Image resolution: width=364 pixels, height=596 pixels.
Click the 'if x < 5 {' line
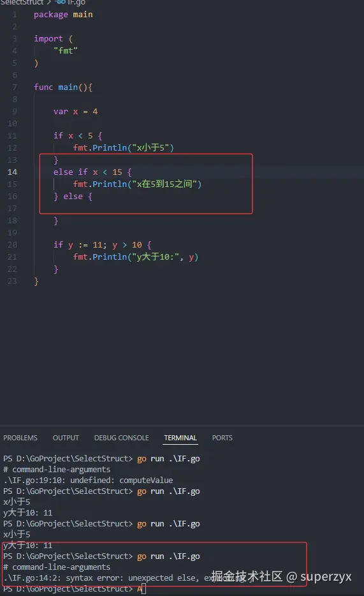[78, 136]
